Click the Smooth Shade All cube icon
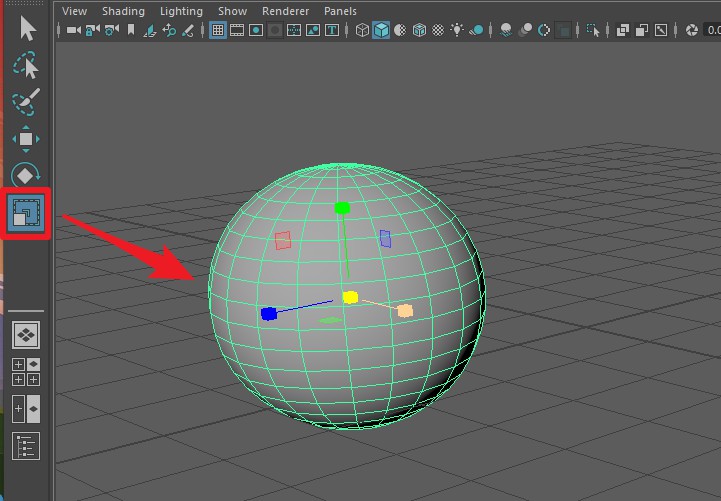The height and width of the screenshot is (501, 721). 381,30
